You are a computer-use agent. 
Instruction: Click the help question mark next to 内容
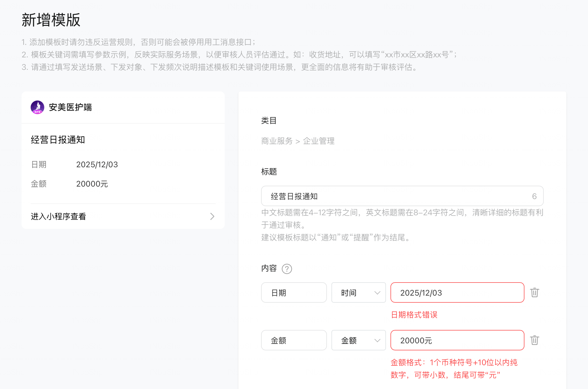pos(287,269)
